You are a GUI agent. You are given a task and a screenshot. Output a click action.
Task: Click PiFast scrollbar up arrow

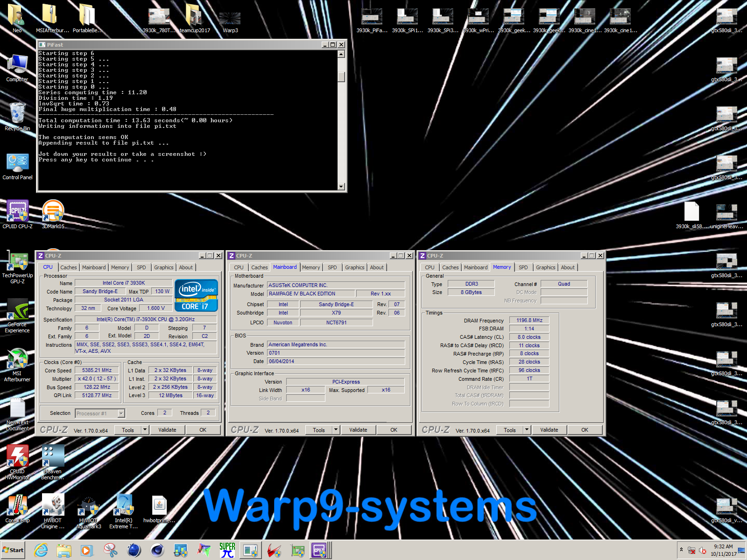[341, 54]
